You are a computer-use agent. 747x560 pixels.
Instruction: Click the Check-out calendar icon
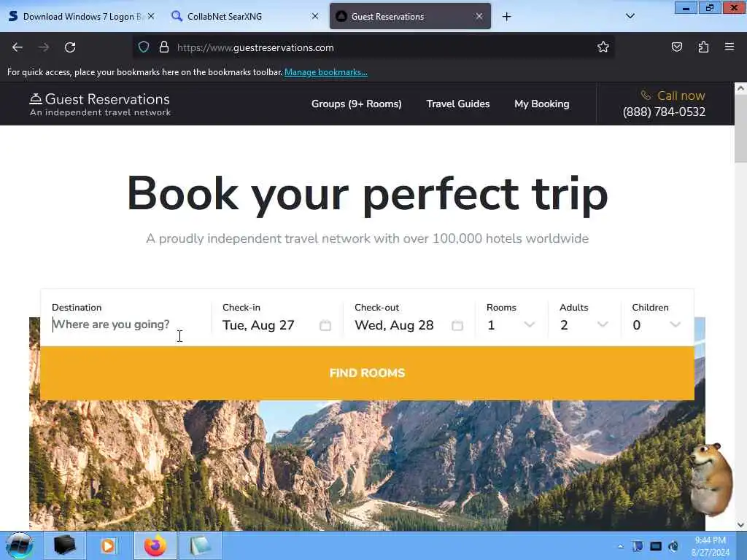[x=457, y=325]
